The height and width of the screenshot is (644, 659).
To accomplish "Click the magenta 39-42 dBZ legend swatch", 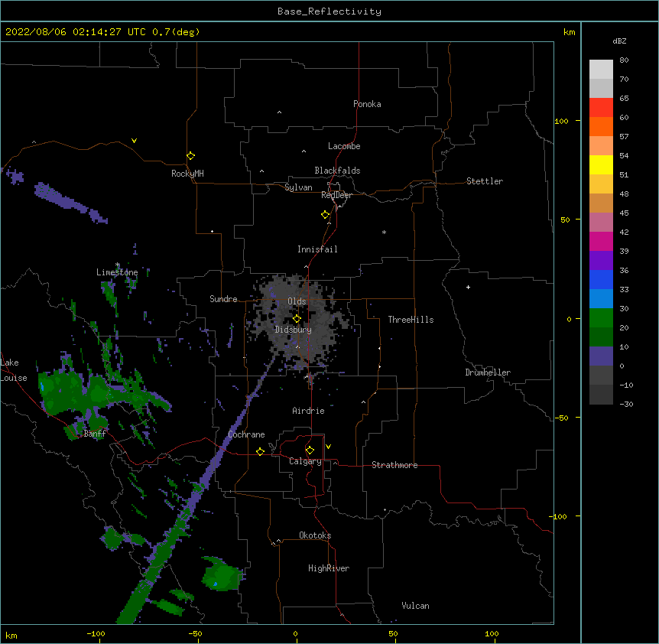I will pos(601,241).
